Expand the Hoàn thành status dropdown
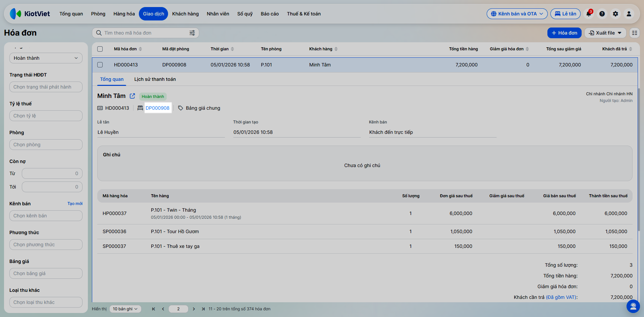 tap(46, 58)
